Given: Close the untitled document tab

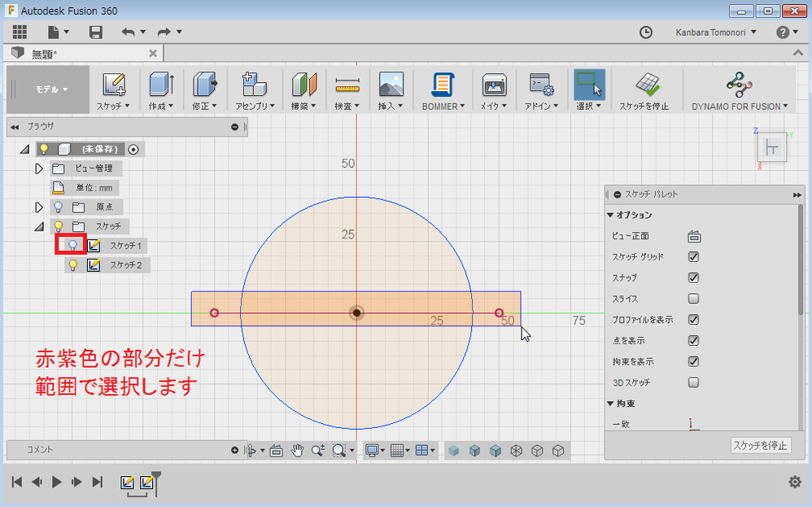Looking at the screenshot, I should click(153, 54).
